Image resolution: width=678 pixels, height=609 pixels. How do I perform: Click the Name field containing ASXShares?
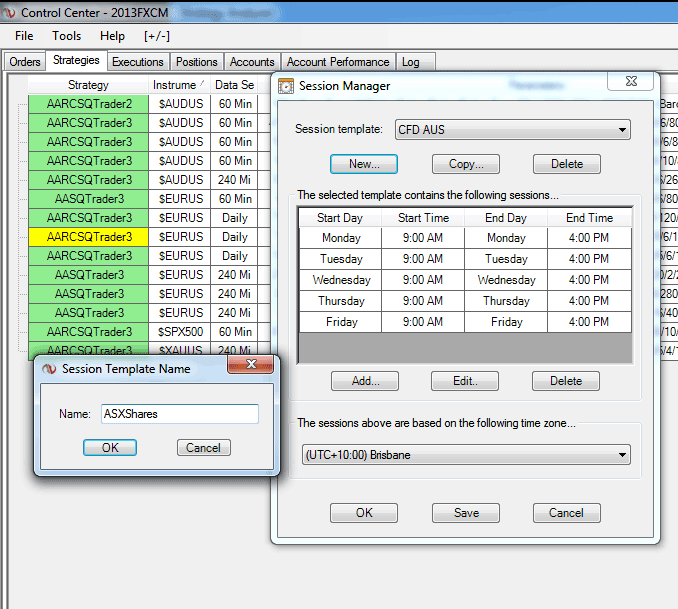coord(180,414)
